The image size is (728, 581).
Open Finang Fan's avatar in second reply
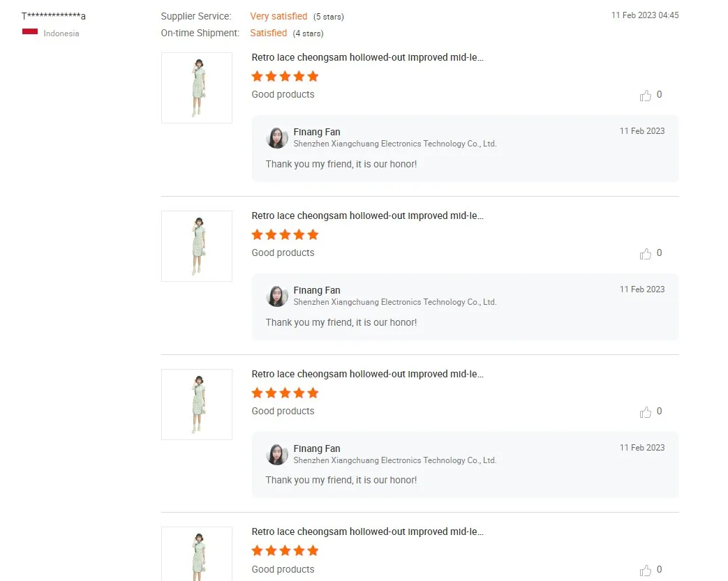[x=277, y=296]
